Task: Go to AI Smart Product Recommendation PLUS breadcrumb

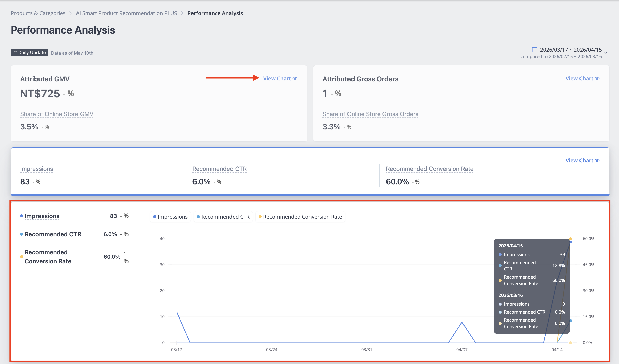Action: (x=126, y=13)
